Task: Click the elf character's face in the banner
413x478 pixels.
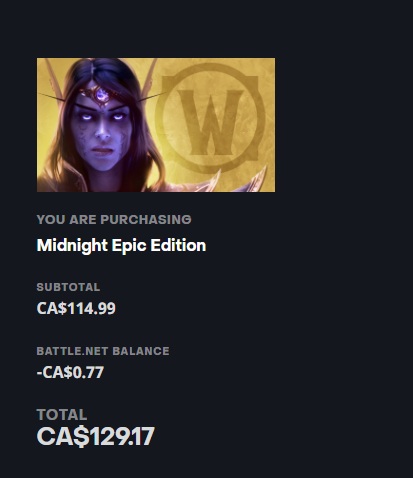Action: click(x=101, y=128)
